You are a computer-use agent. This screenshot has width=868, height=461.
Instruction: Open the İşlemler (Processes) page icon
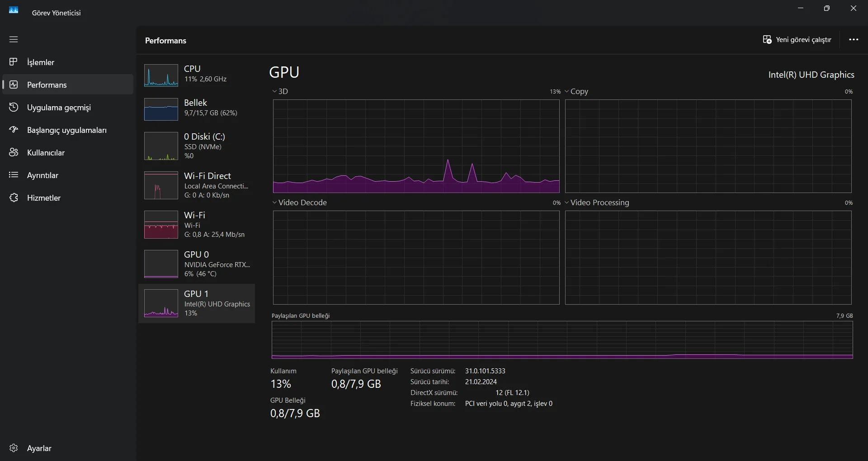pos(14,62)
